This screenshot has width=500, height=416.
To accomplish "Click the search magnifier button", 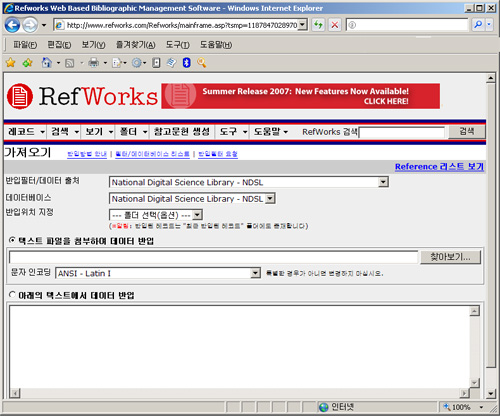I will tap(478, 25).
